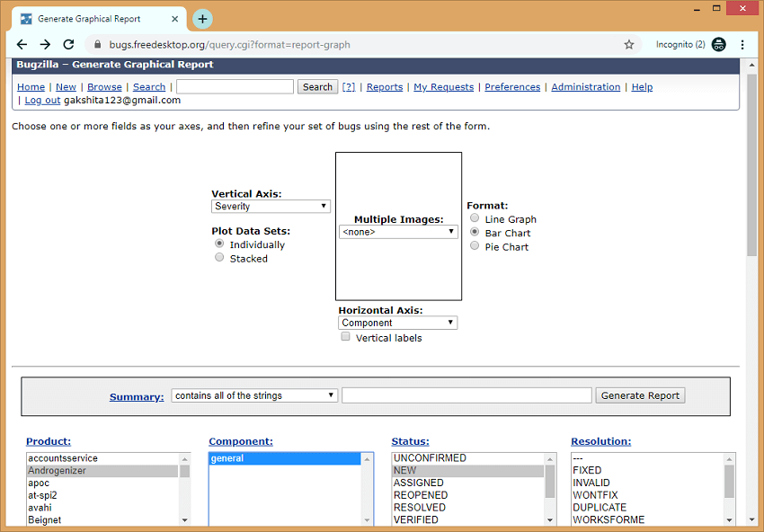The height and width of the screenshot is (532, 764).
Task: Open the 'contains all of the strings' dropdown
Action: 254,395
